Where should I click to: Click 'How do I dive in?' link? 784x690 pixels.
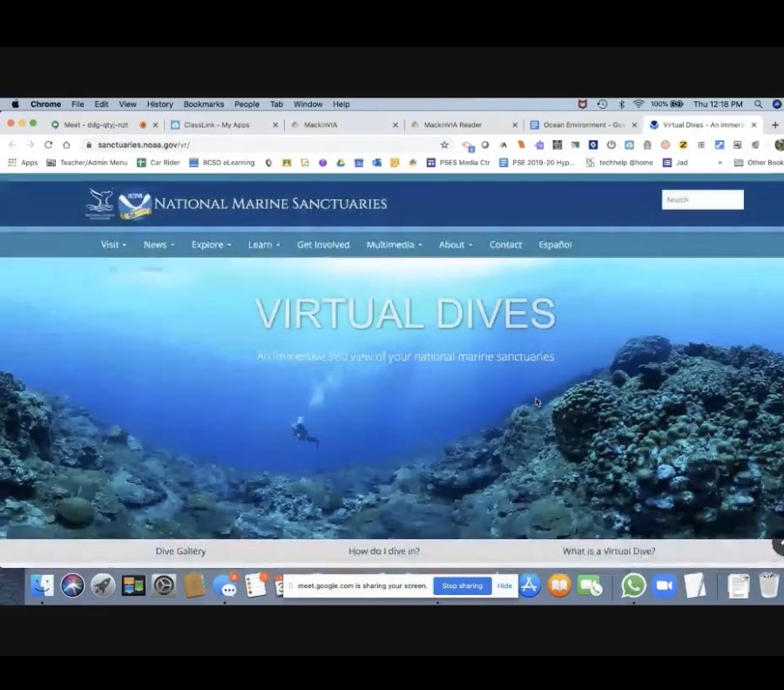tap(384, 551)
